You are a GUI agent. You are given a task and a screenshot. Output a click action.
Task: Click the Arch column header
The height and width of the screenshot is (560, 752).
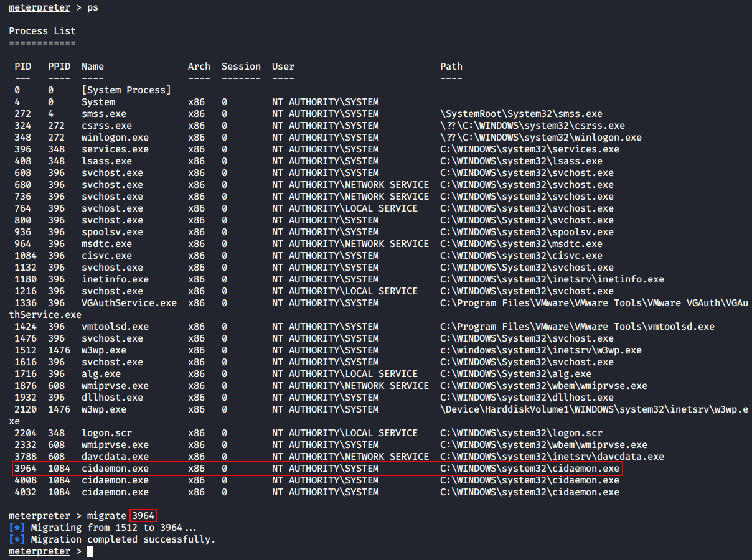point(199,67)
